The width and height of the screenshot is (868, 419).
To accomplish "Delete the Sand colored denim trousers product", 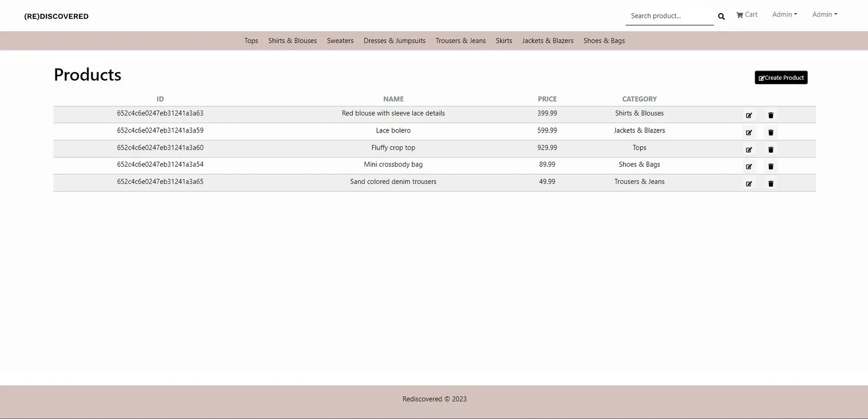I will 770,183.
